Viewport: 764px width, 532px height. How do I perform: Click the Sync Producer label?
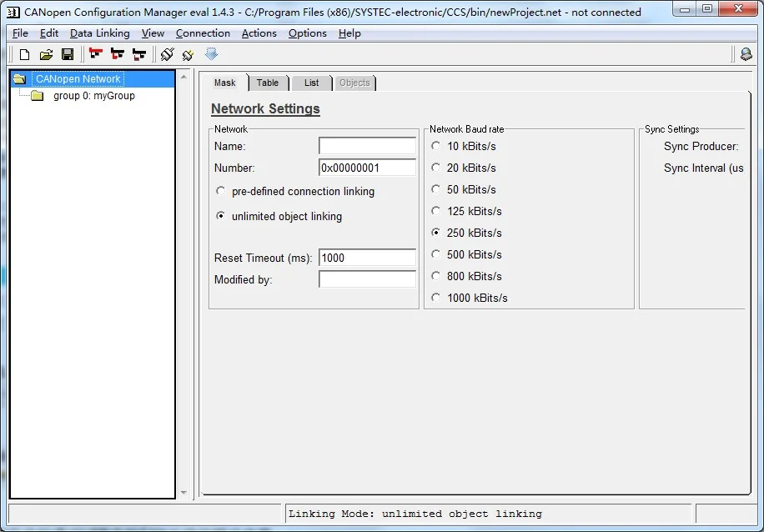[x=701, y=146]
